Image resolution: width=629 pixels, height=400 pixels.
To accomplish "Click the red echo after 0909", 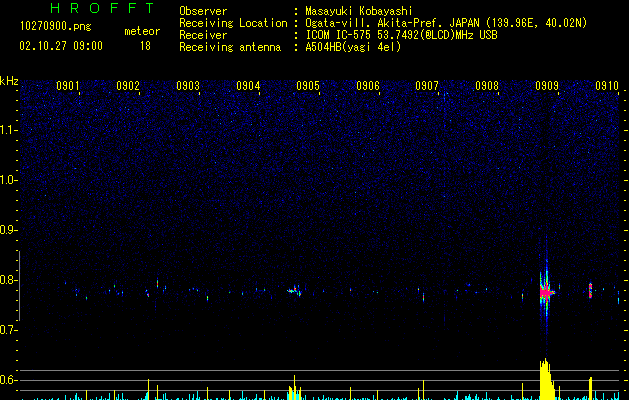I will 590,290.
